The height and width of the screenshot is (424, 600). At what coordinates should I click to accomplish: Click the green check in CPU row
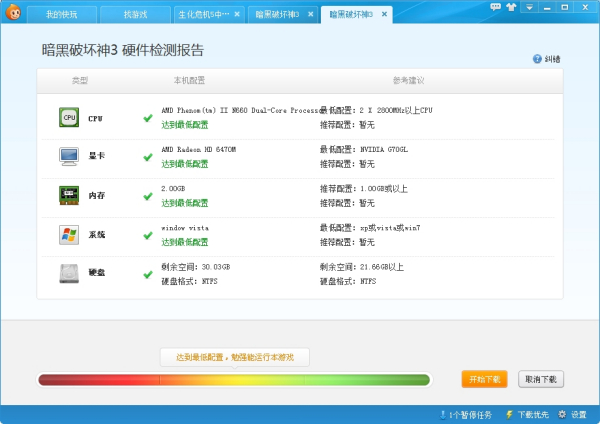tap(148, 118)
